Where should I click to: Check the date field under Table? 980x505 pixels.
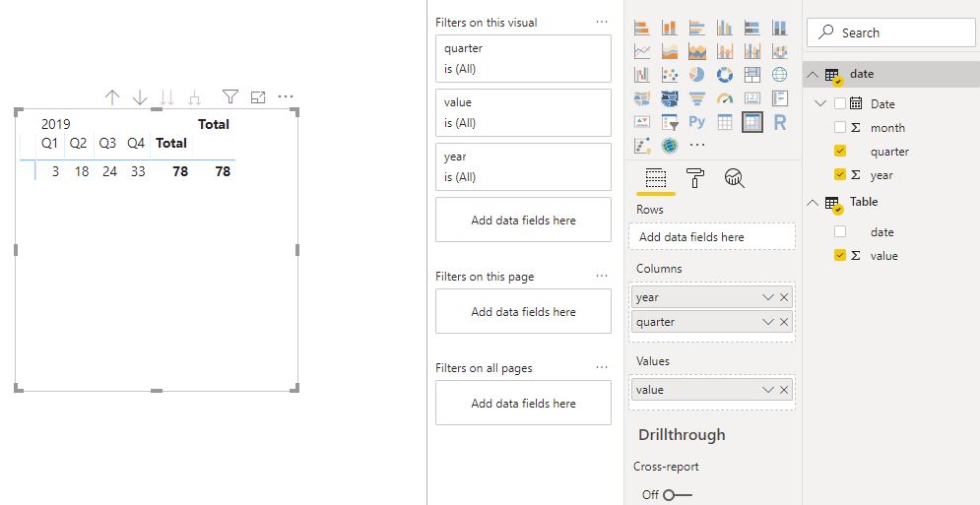pyautogui.click(x=840, y=232)
